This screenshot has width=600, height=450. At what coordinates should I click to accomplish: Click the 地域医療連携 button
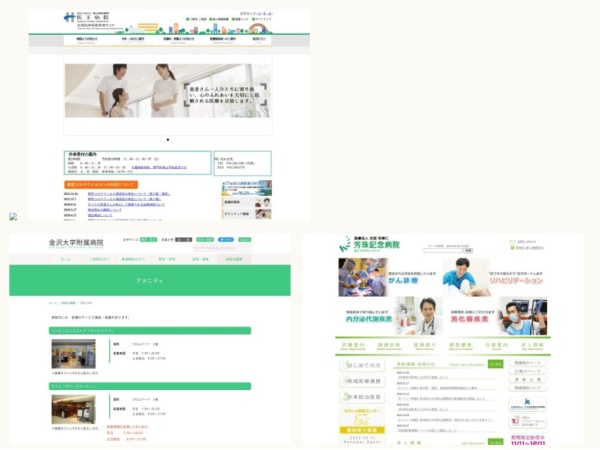362,381
